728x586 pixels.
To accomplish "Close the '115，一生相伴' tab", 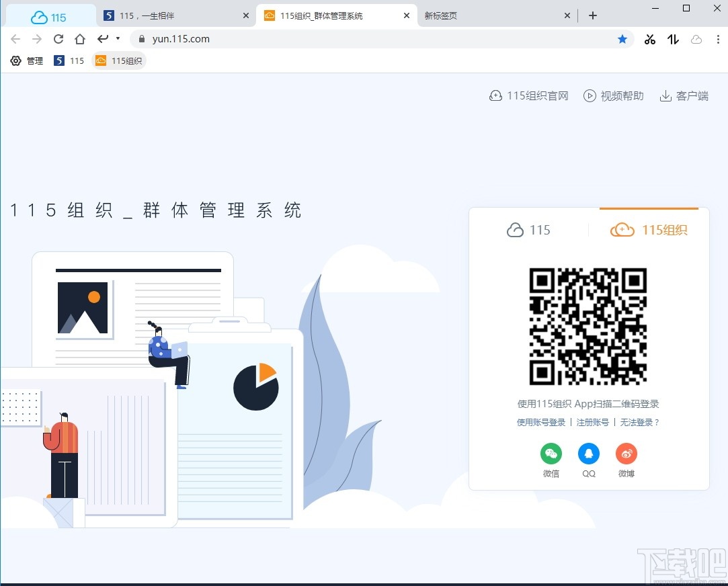I will (245, 15).
